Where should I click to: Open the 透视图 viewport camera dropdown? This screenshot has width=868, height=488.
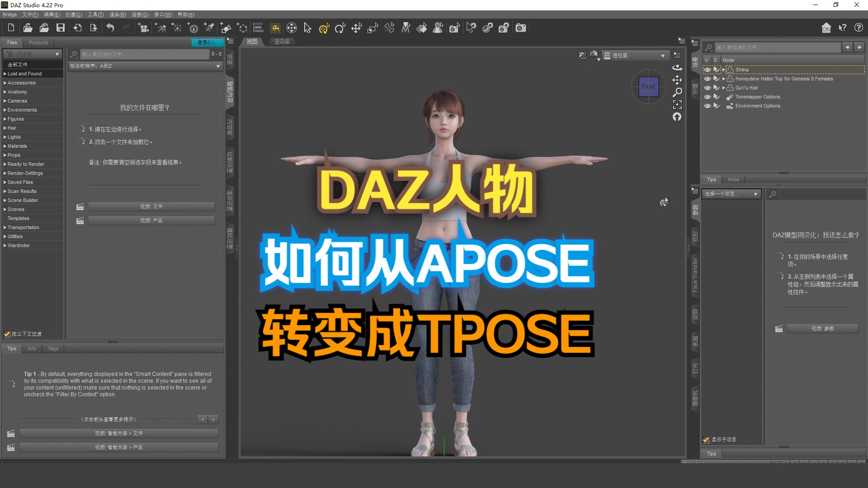(635, 55)
